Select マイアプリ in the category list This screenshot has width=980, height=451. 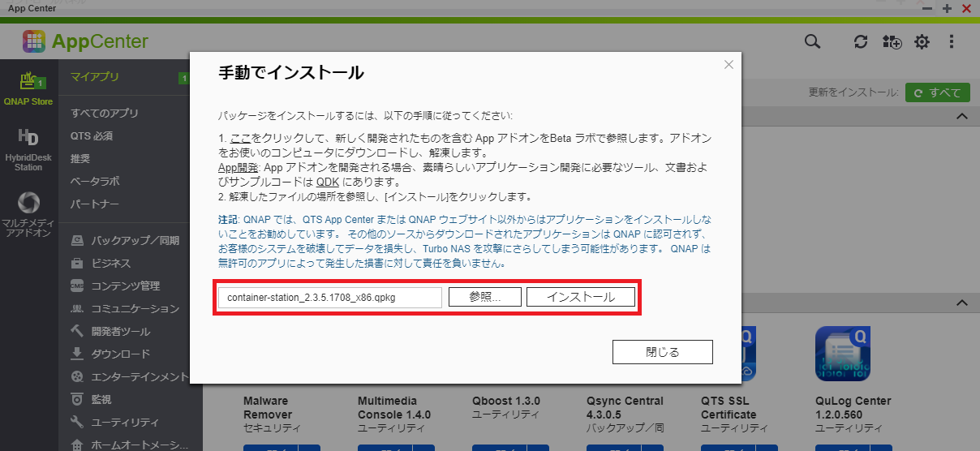pos(95,77)
